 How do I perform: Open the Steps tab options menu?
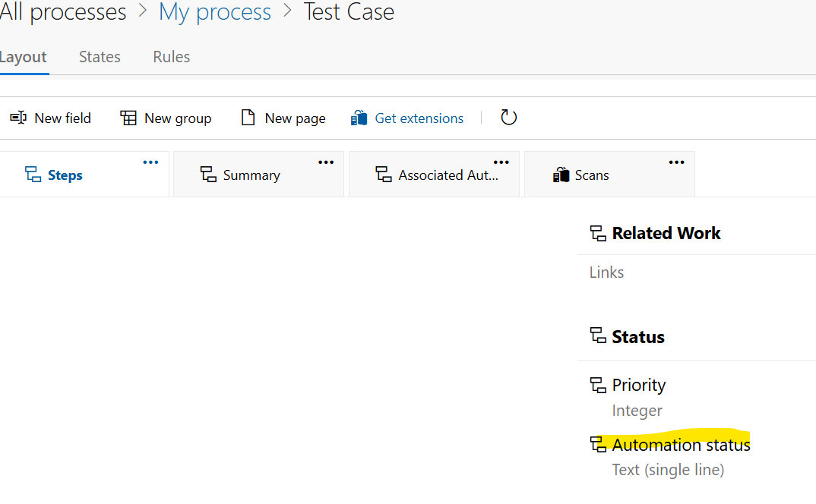coord(150,161)
